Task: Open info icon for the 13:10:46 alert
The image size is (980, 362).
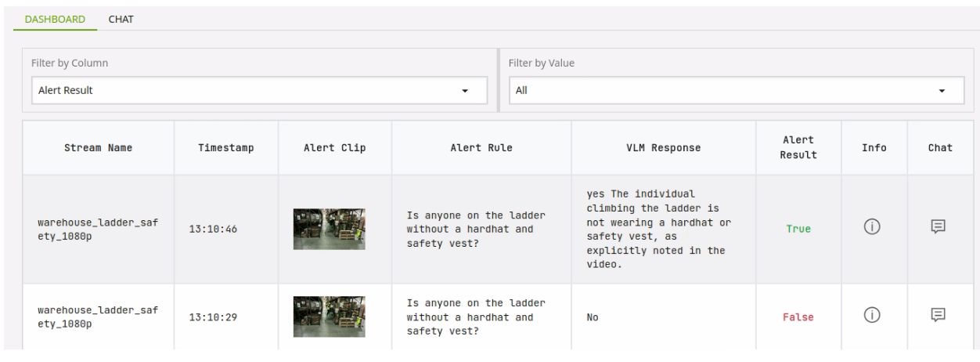Action: (x=874, y=229)
